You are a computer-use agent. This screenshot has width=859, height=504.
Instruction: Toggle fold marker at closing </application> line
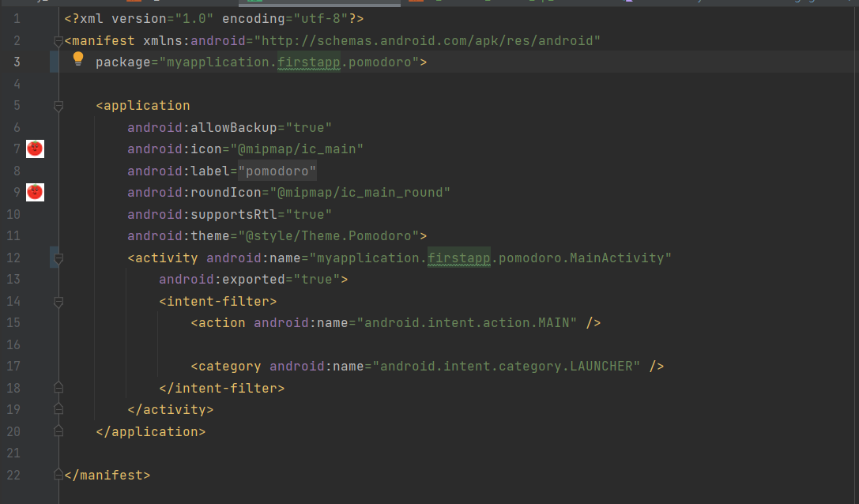click(58, 431)
